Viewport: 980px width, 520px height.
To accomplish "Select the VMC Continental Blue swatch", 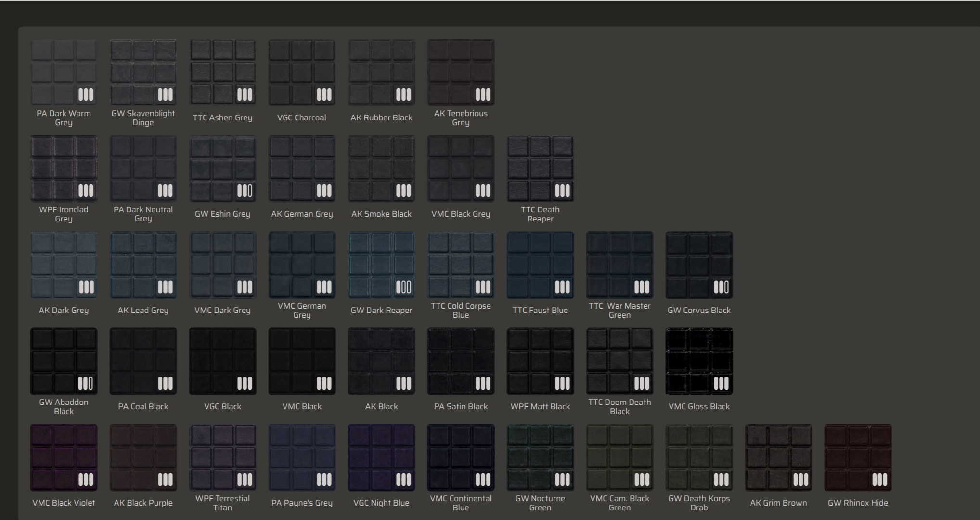I will [461, 457].
